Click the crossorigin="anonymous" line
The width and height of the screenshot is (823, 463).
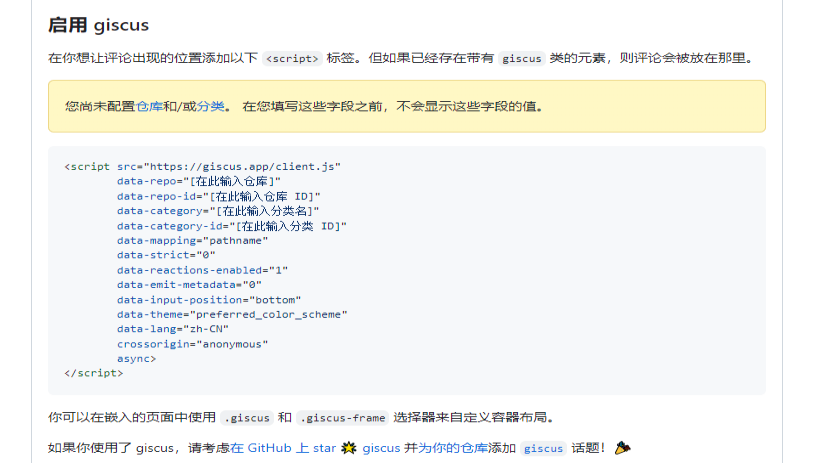pos(193,344)
